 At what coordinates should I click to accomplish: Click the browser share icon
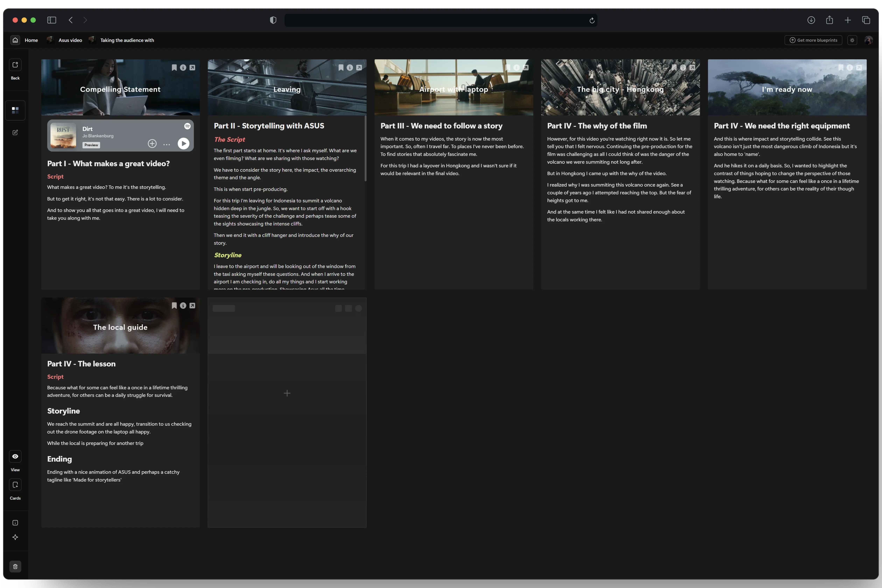pyautogui.click(x=829, y=20)
